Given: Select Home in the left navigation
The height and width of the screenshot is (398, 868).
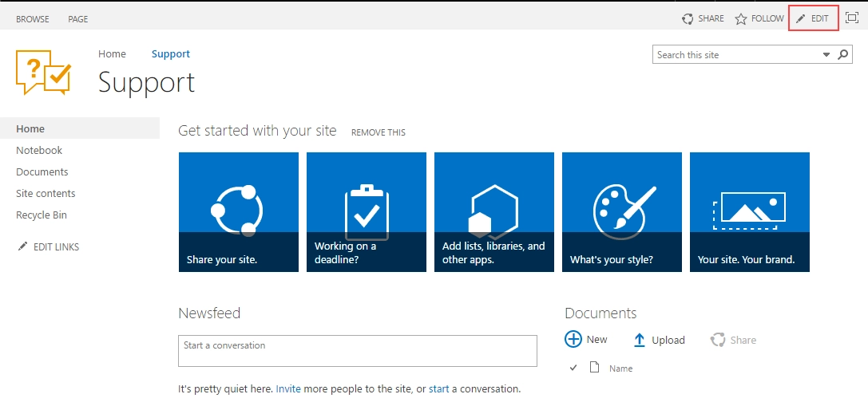Looking at the screenshot, I should click(x=80, y=128).
